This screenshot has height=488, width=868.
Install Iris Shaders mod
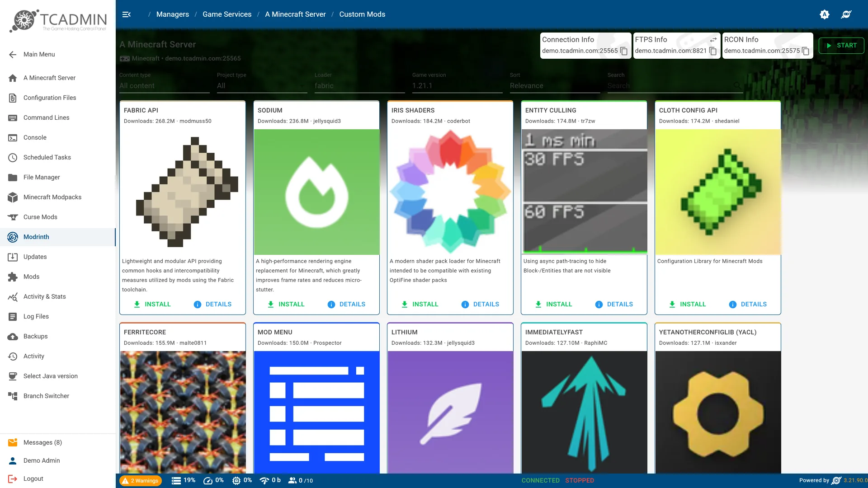[420, 304]
